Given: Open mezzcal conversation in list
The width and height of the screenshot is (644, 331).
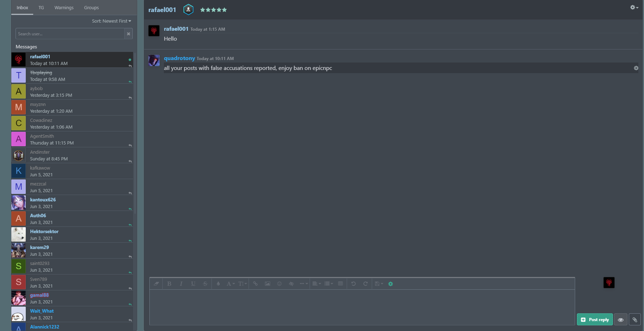Looking at the screenshot, I should [x=72, y=187].
